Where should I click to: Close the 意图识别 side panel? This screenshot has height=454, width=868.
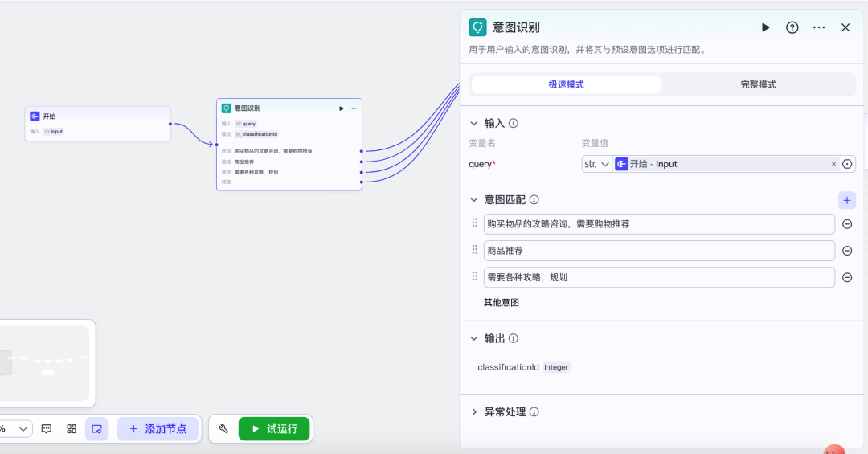pyautogui.click(x=845, y=27)
